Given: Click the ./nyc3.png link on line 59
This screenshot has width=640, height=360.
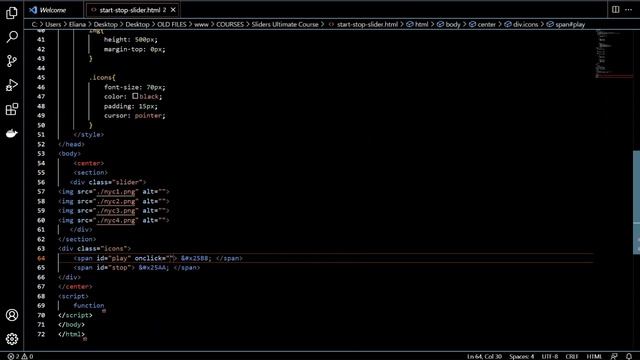Looking at the screenshot, I should (x=116, y=211).
